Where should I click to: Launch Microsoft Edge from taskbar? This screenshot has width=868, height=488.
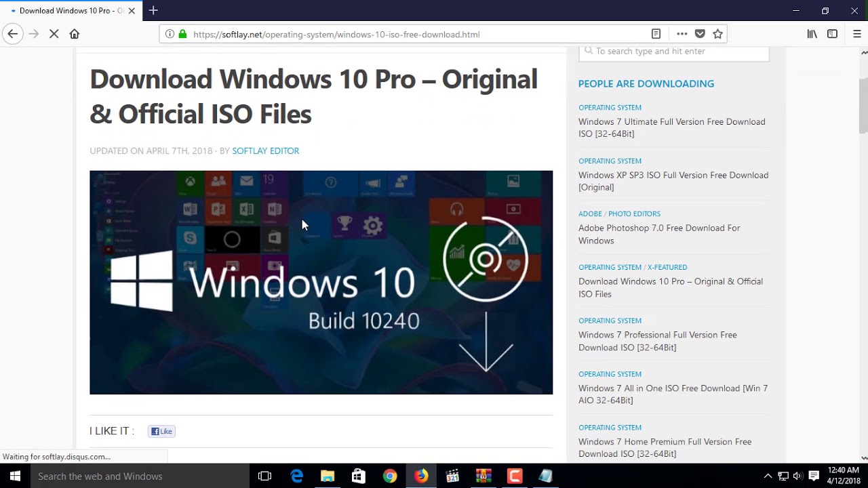click(296, 476)
